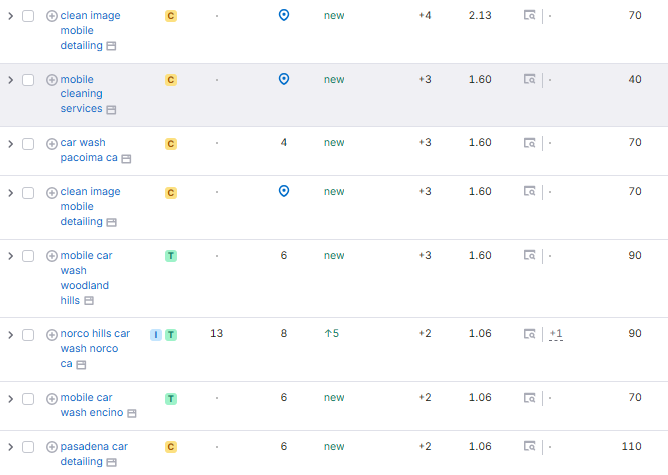Click the plus icon next to 'mobile cleaning services'

52,80
